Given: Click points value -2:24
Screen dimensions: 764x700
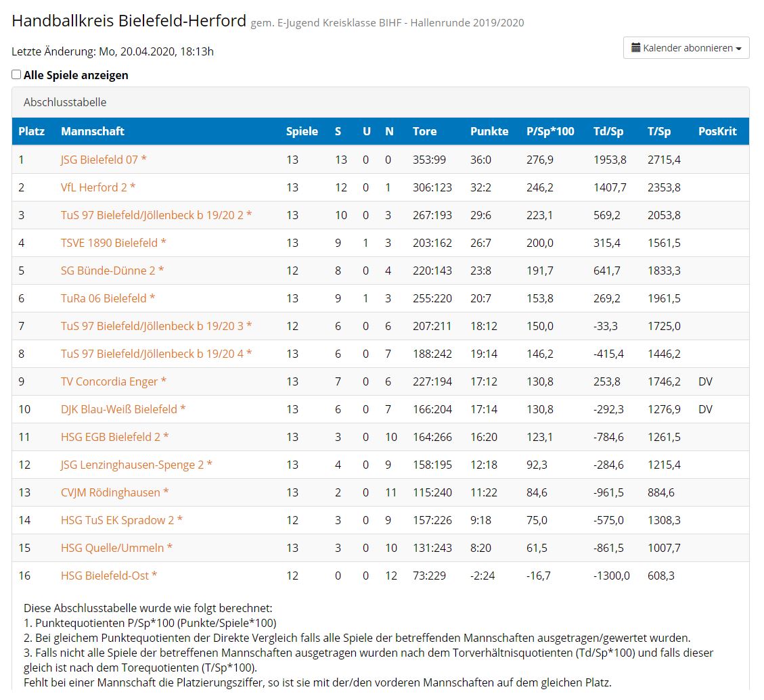Looking at the screenshot, I should click(482, 576).
